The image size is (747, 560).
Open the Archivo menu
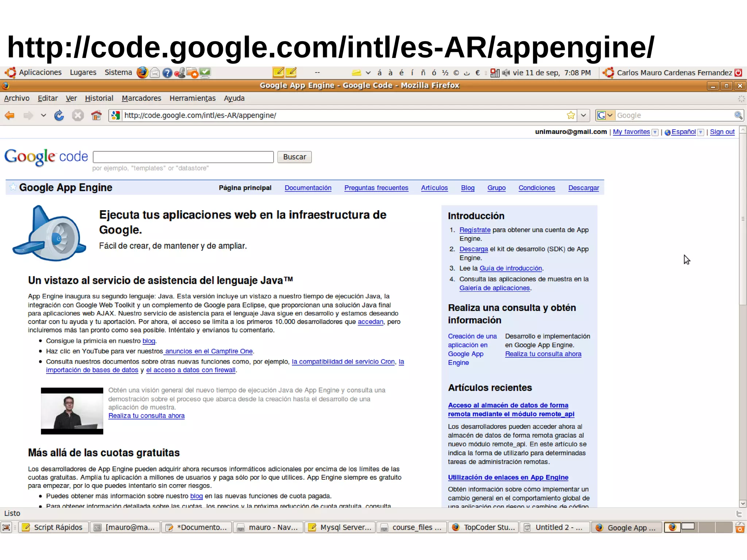pyautogui.click(x=17, y=98)
